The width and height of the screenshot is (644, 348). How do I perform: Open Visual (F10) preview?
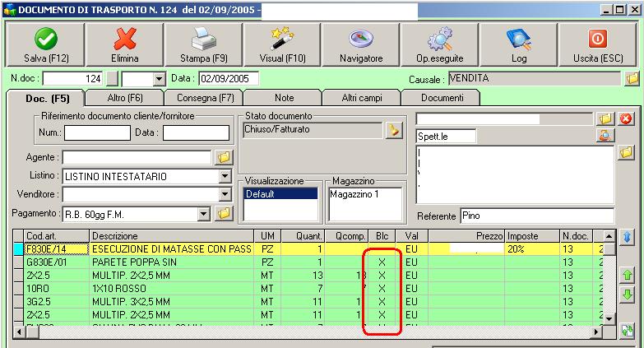[x=283, y=44]
